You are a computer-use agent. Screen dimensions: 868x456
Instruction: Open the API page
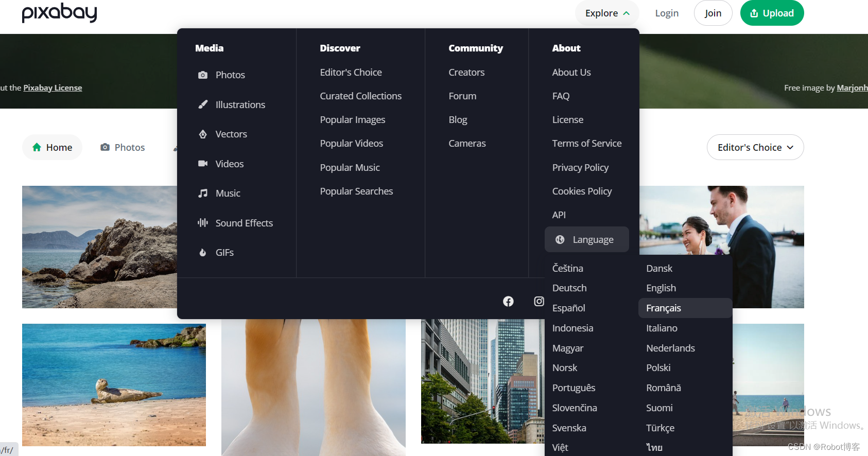(559, 215)
